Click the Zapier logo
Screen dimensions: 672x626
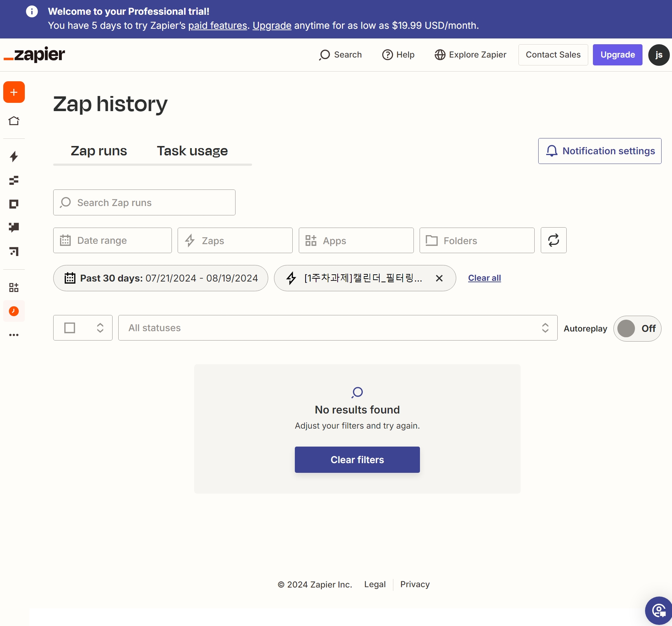point(35,55)
